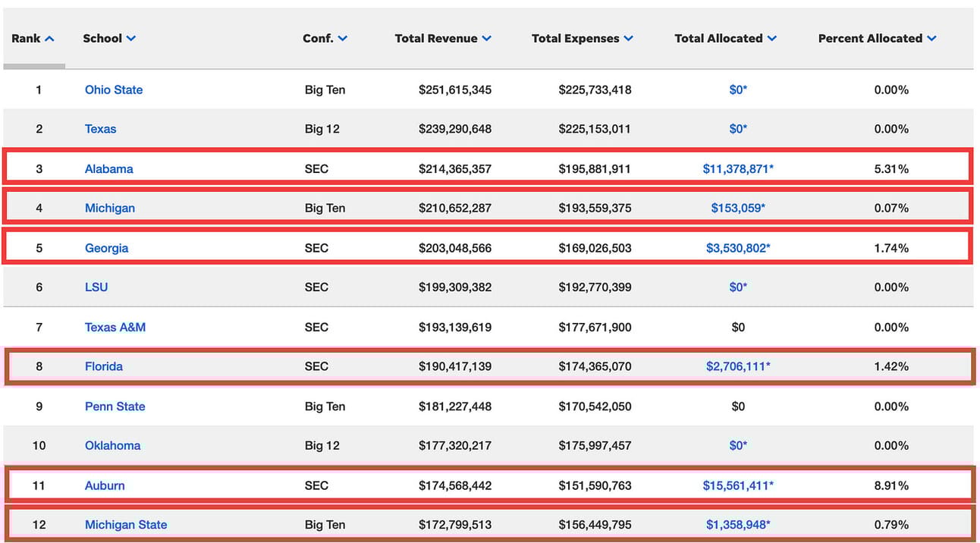Sort by Total Revenue chevron
This screenshot has height=543, width=980.
click(x=486, y=39)
